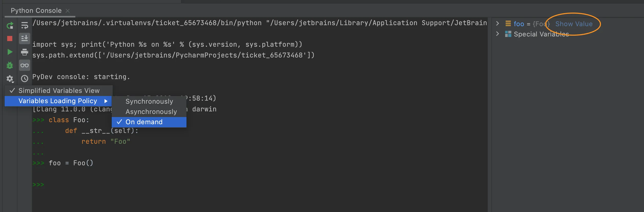Toggle Show Variables glasses icon
The image size is (644, 212).
tap(25, 65)
